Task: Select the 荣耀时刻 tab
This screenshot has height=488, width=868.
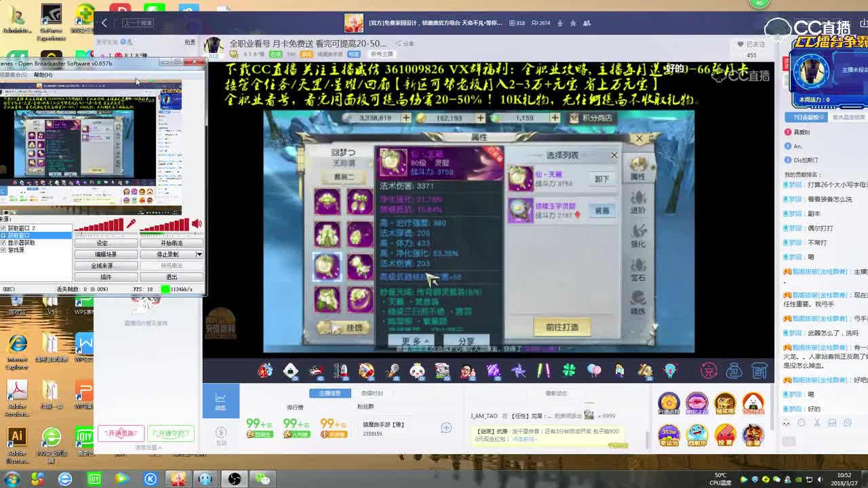Action: coord(372,393)
